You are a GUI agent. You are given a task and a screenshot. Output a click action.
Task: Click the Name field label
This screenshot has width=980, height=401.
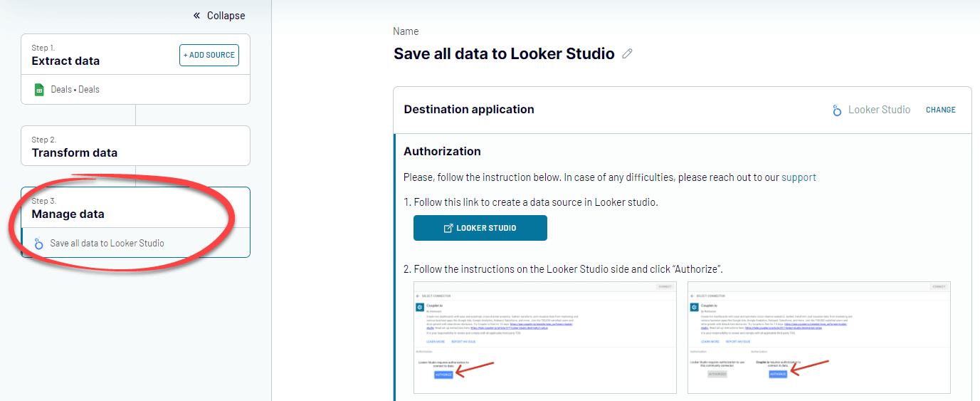406,31
